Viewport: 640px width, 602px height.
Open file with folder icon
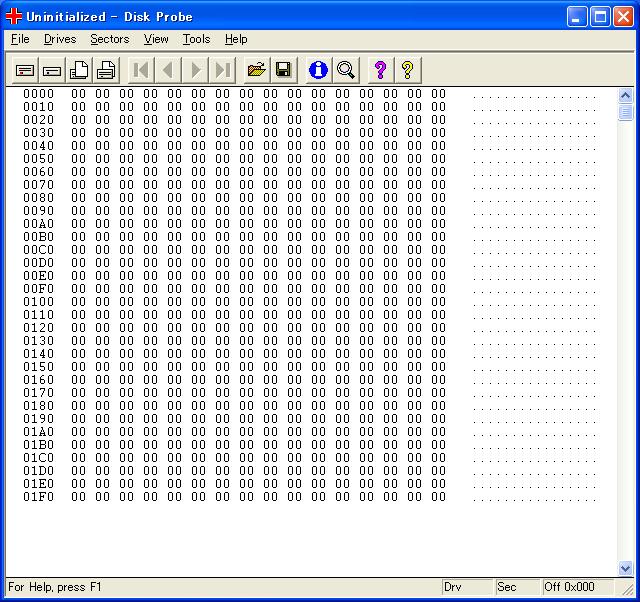257,70
